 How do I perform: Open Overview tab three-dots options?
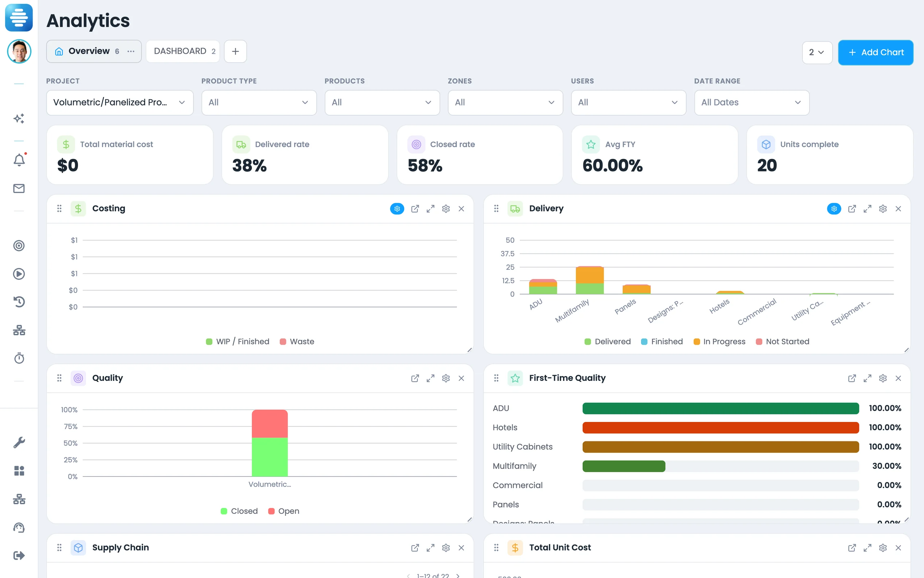click(x=131, y=51)
